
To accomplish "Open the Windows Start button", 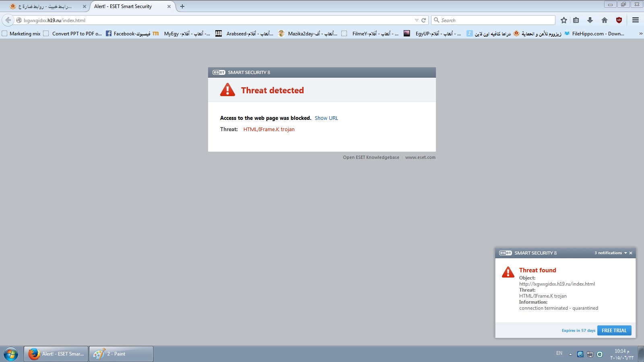I will [11, 354].
